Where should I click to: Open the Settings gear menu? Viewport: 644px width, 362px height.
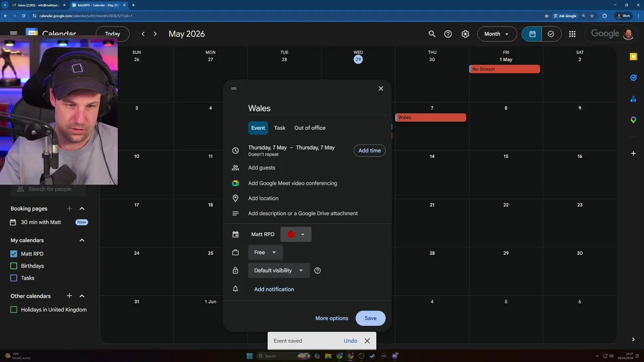click(x=465, y=34)
